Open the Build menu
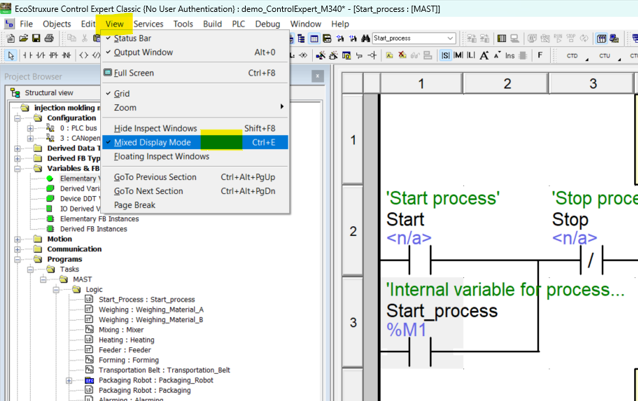Viewport: 638px width, 401px height. point(212,24)
